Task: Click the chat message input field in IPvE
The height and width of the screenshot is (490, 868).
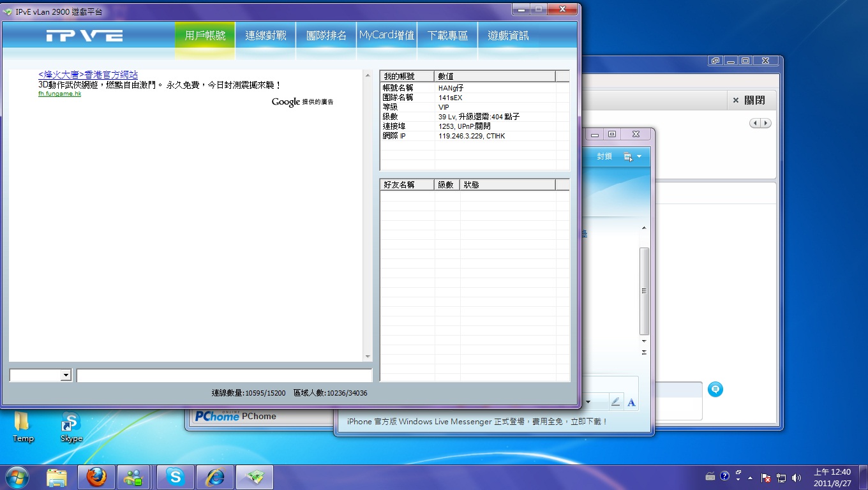Action: point(224,376)
